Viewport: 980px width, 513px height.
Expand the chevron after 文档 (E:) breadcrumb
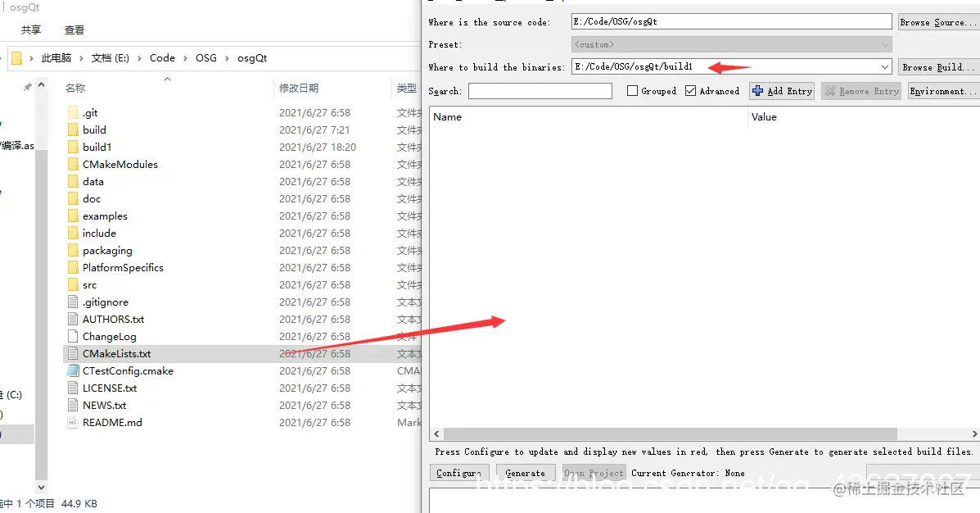139,58
